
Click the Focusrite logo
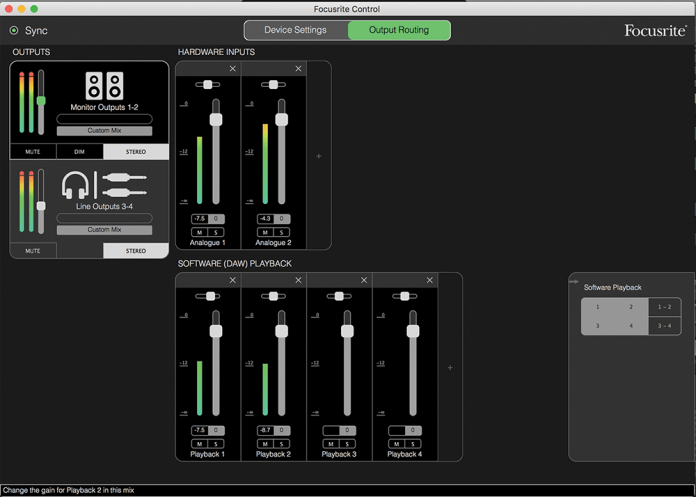(655, 31)
